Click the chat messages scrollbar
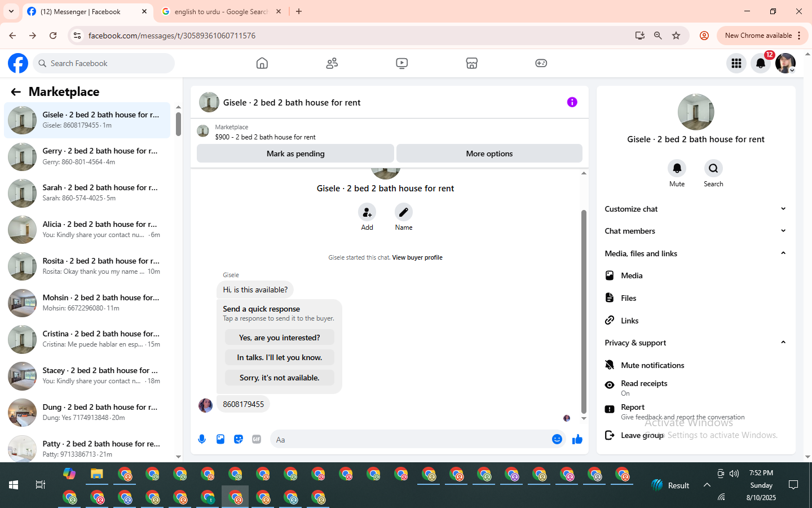 (584, 312)
